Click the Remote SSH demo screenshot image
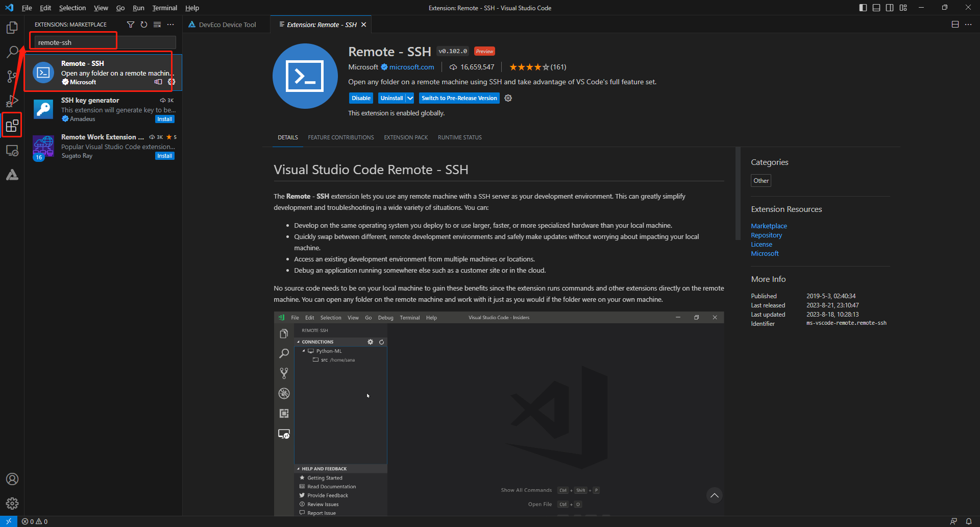Image resolution: width=980 pixels, height=527 pixels. [499, 414]
